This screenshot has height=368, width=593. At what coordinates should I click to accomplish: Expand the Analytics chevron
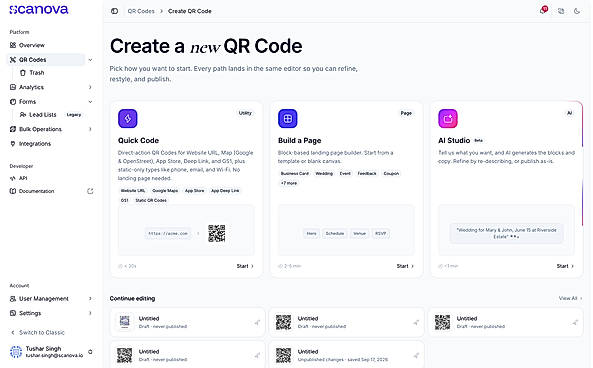(90, 87)
